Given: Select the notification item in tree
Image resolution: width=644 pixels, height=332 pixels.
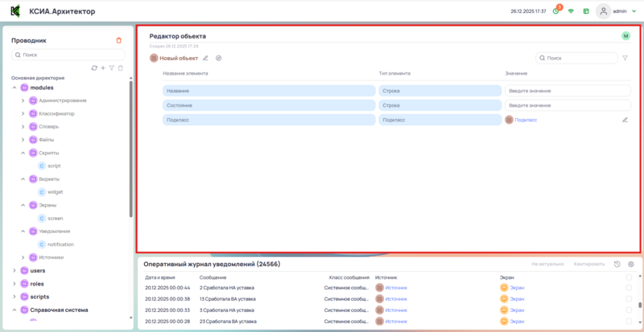Looking at the screenshot, I should pyautogui.click(x=60, y=244).
